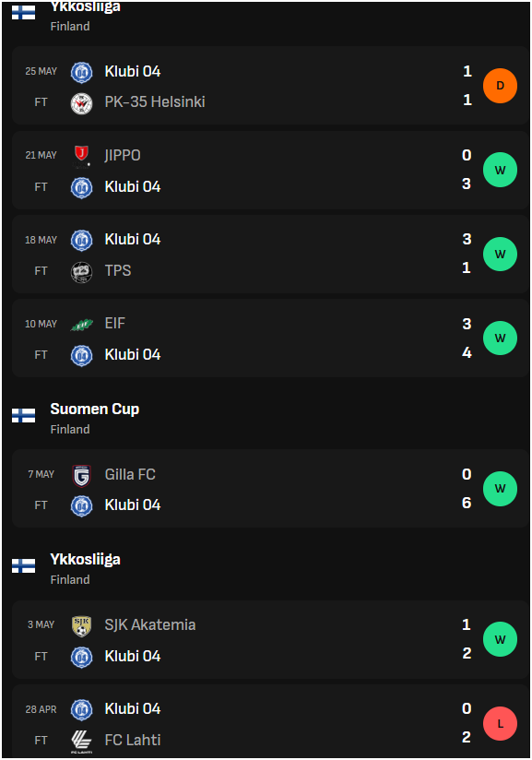Click the SJK Akatemia crest

81,625
